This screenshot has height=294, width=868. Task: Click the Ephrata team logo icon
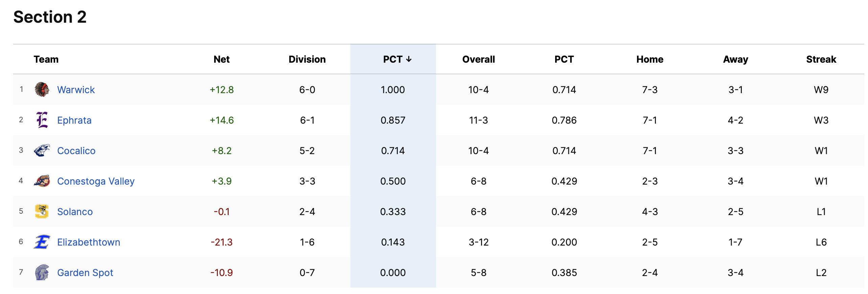click(x=42, y=120)
